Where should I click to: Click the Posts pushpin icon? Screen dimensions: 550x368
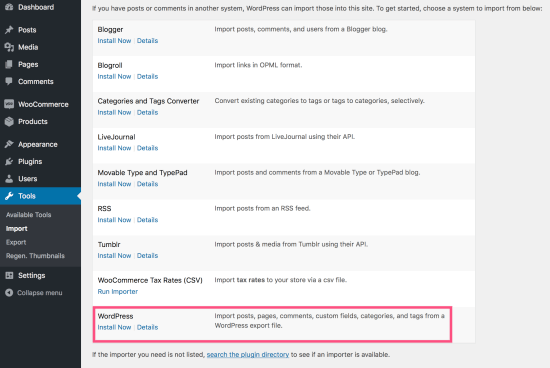(x=9, y=30)
